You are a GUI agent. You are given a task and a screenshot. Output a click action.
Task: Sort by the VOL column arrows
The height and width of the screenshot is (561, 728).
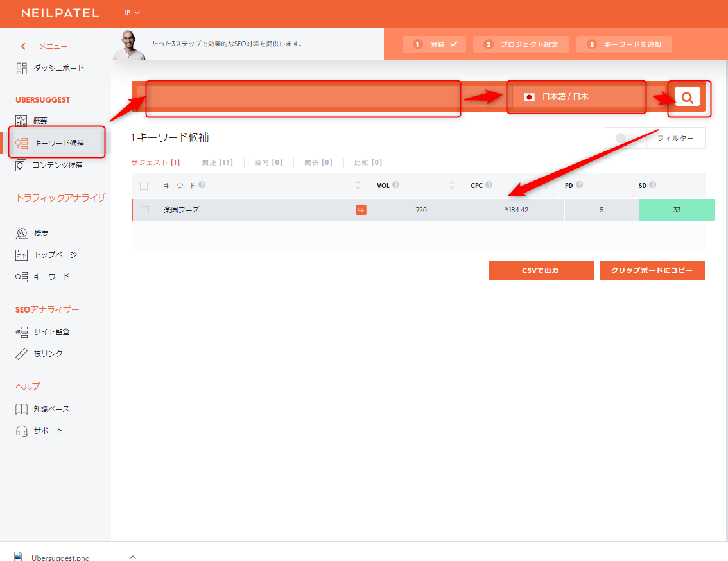(x=452, y=185)
